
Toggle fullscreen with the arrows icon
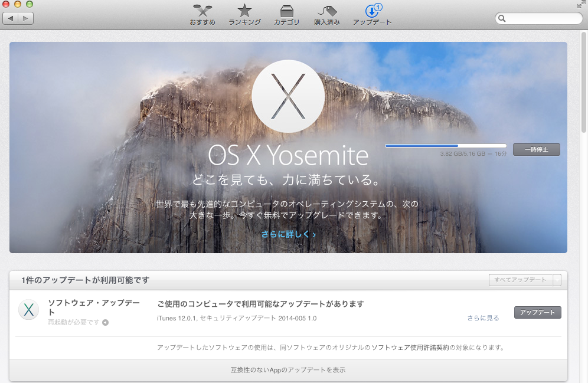coord(582,5)
